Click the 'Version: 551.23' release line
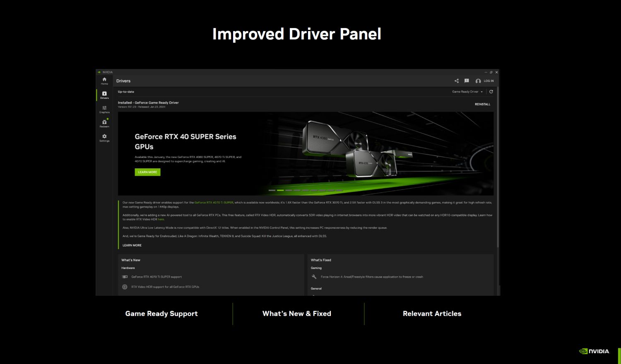Viewport: 621px width, 364px height. [142, 107]
